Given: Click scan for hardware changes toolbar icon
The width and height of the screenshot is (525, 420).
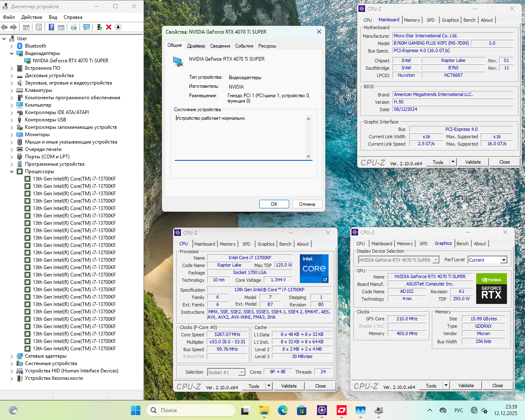Looking at the screenshot, I should (87, 27).
